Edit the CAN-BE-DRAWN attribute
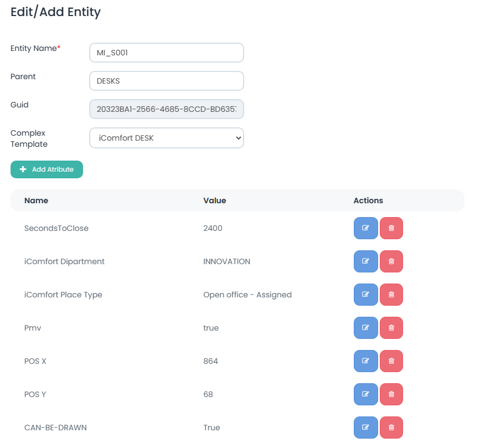This screenshot has height=448, width=480. pos(365,428)
